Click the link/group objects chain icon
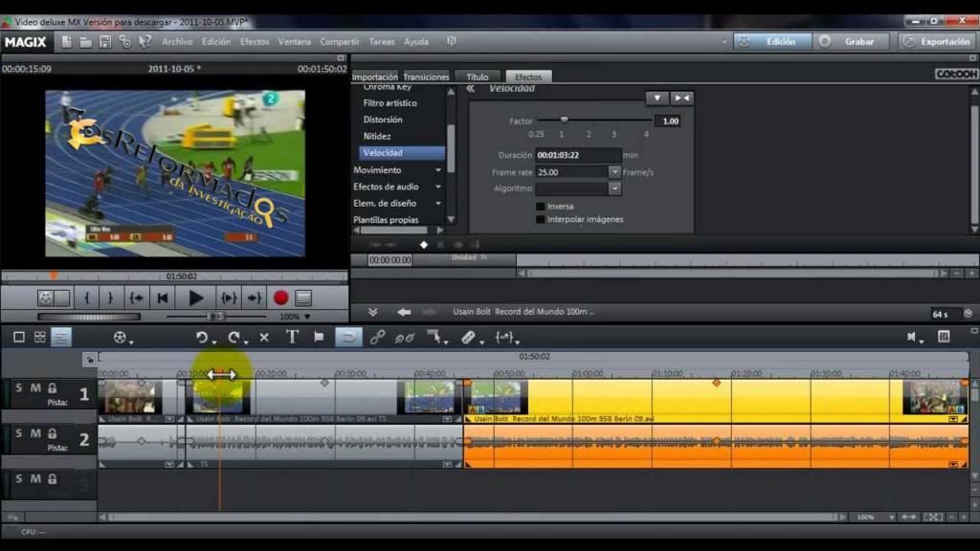The width and height of the screenshot is (980, 551). 377,337
